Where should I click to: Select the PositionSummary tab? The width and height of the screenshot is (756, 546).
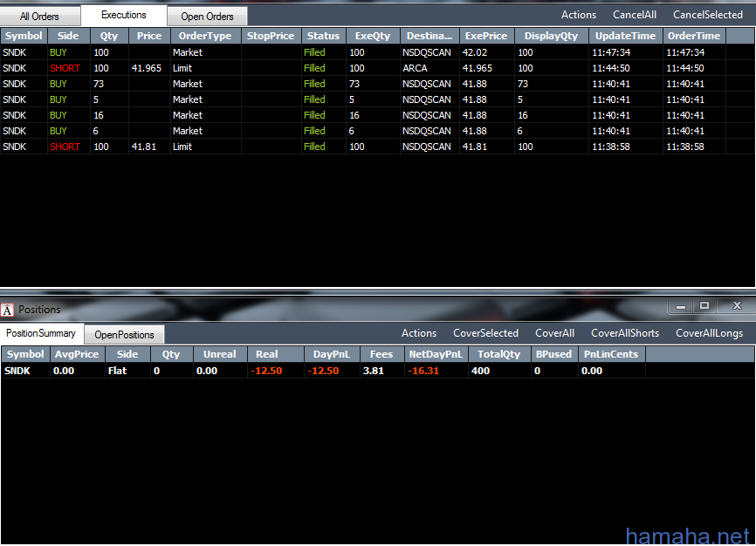click(41, 333)
